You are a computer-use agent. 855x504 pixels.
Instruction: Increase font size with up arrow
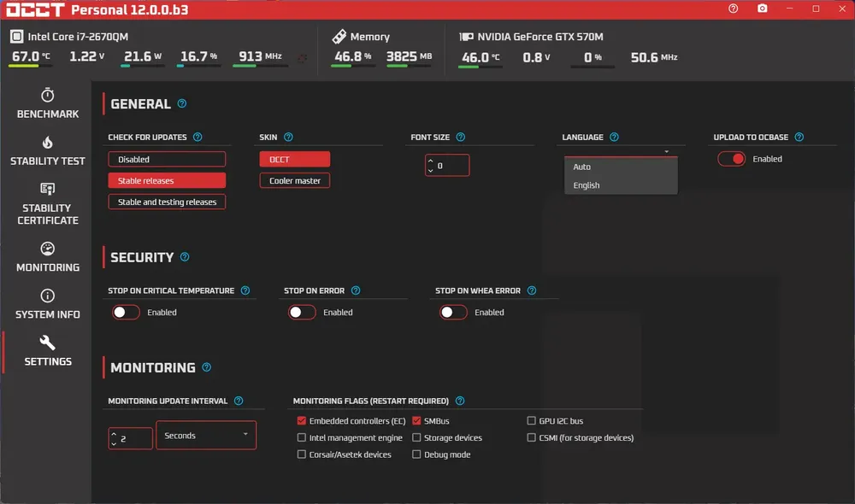click(x=431, y=161)
